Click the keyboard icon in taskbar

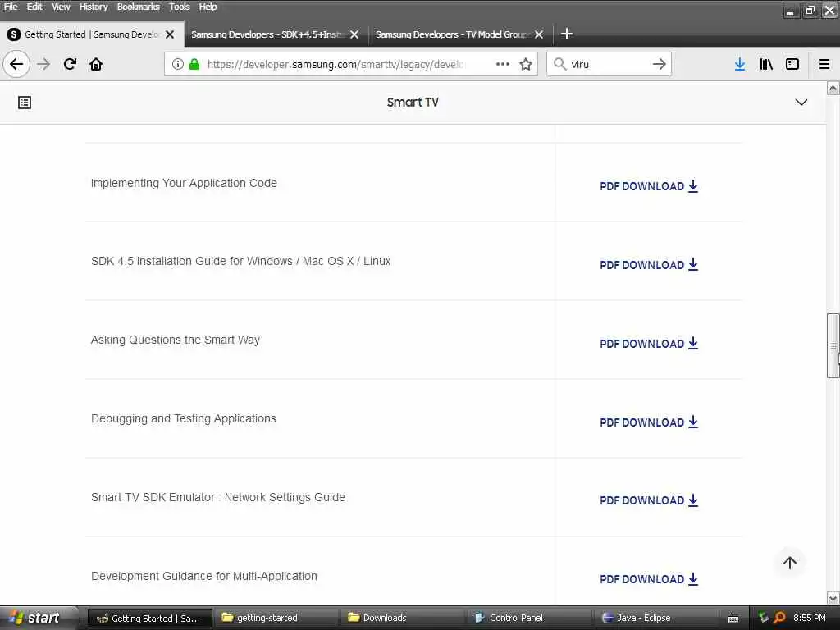tap(733, 619)
